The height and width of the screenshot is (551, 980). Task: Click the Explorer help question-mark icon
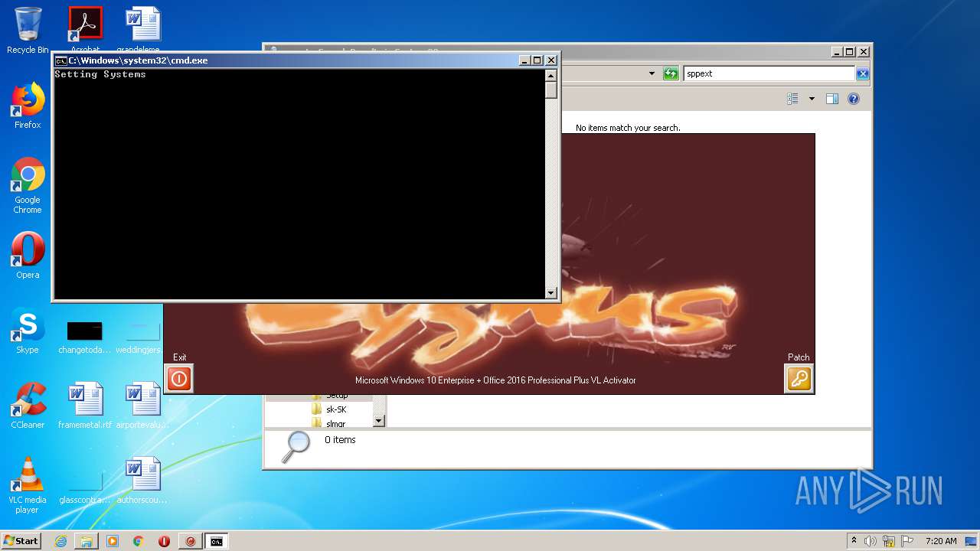click(854, 99)
